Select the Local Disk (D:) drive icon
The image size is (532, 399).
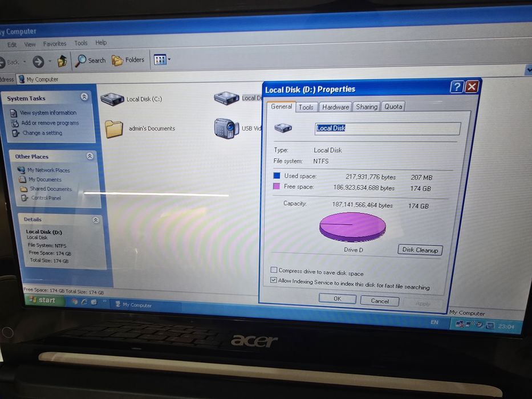point(226,98)
